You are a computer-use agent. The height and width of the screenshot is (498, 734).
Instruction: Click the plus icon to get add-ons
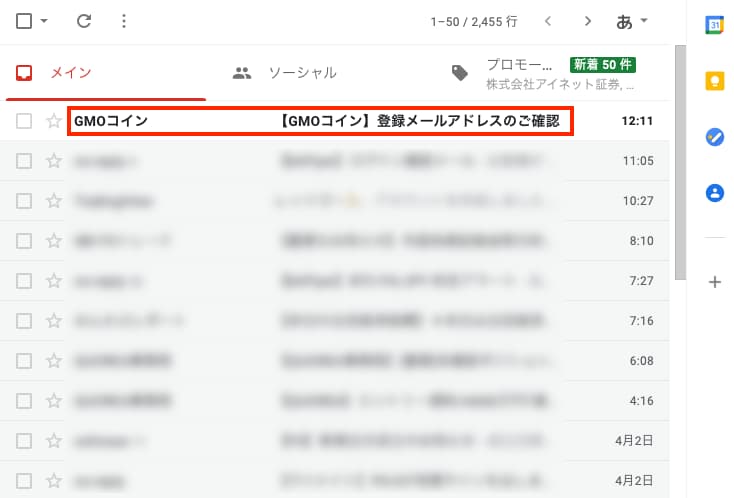tap(714, 282)
